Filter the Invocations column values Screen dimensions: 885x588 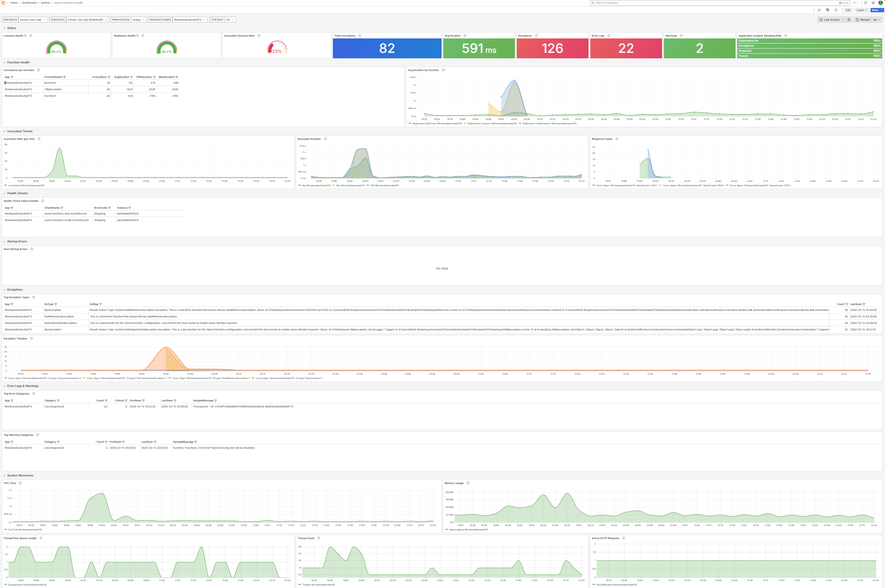point(109,77)
